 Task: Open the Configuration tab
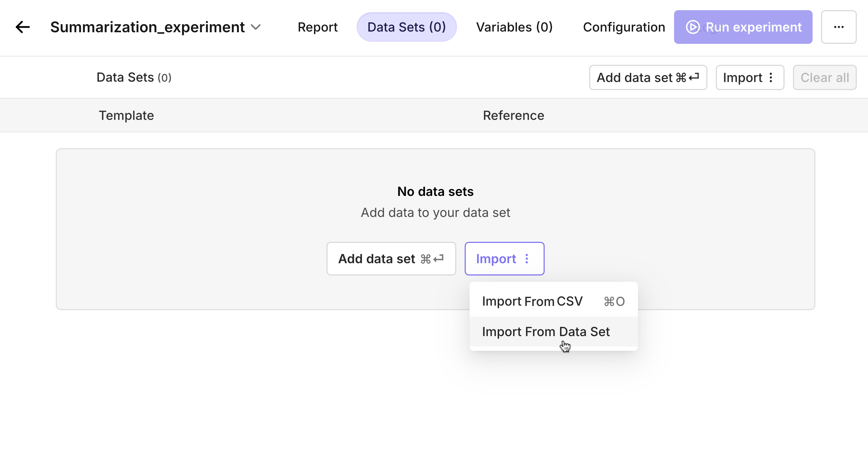[x=624, y=27]
